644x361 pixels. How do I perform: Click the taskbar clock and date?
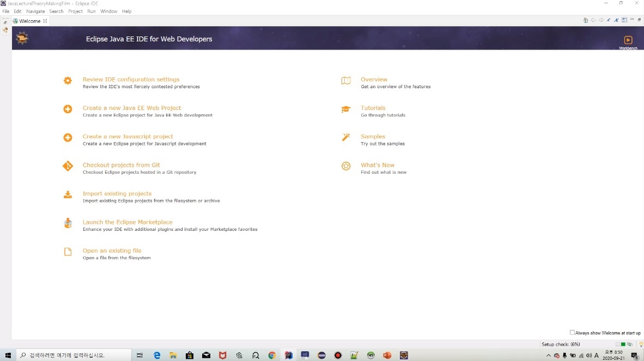click(x=613, y=355)
